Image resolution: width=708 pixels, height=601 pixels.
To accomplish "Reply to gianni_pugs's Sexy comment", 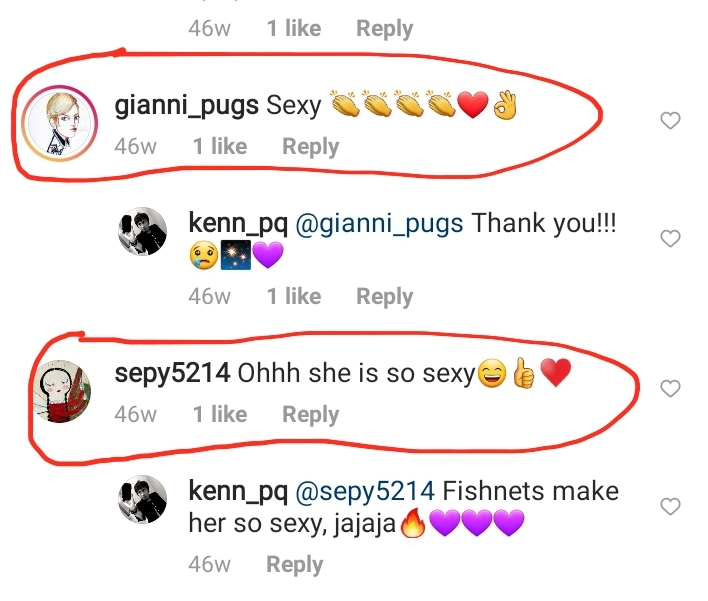I will tap(310, 147).
